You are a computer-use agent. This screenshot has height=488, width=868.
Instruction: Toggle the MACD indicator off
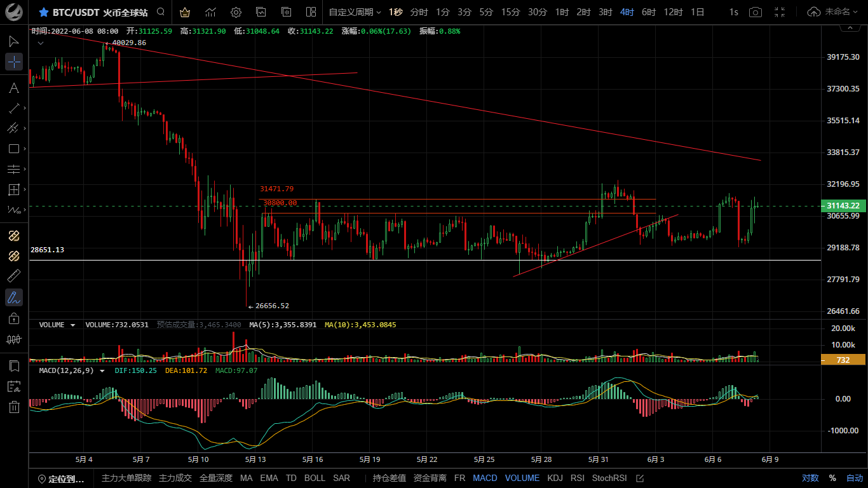[x=485, y=478]
